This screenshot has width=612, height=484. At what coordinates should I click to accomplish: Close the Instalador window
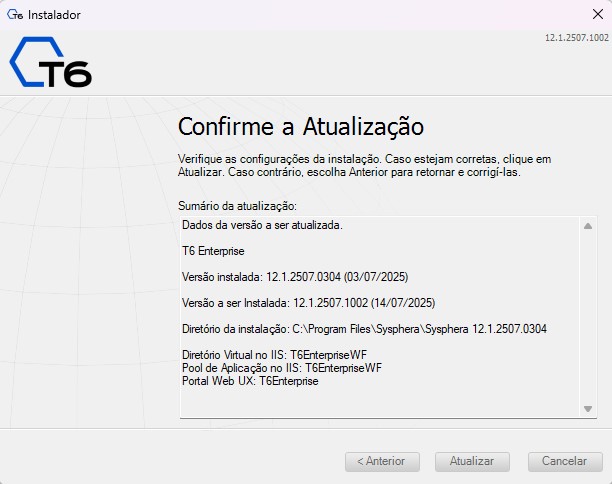pyautogui.click(x=598, y=14)
